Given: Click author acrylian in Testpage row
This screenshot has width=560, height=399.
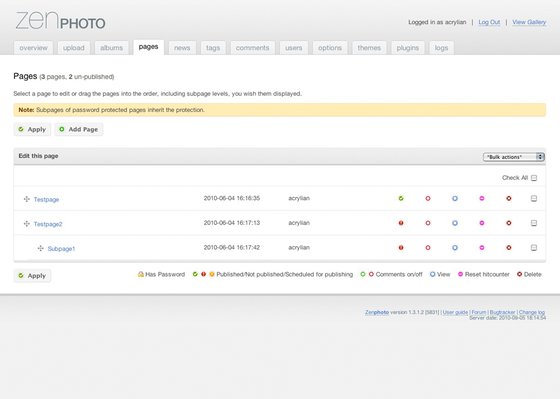Looking at the screenshot, I should [x=299, y=198].
